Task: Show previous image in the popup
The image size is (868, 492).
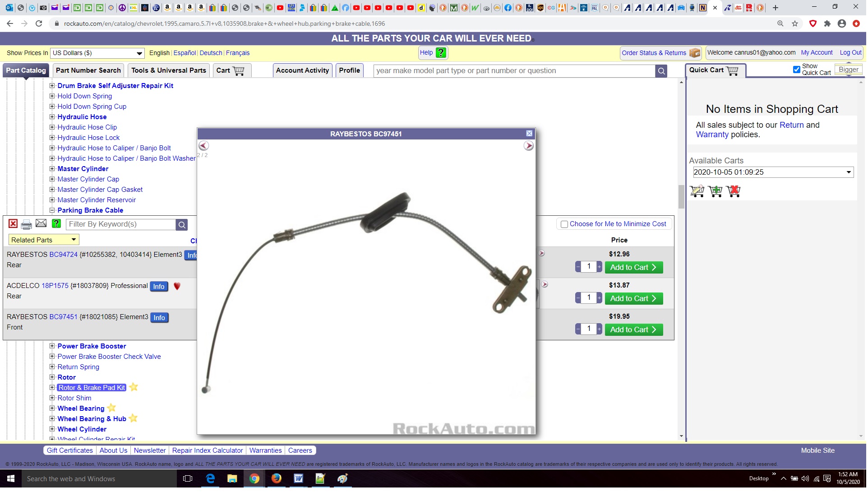Action: 204,146
